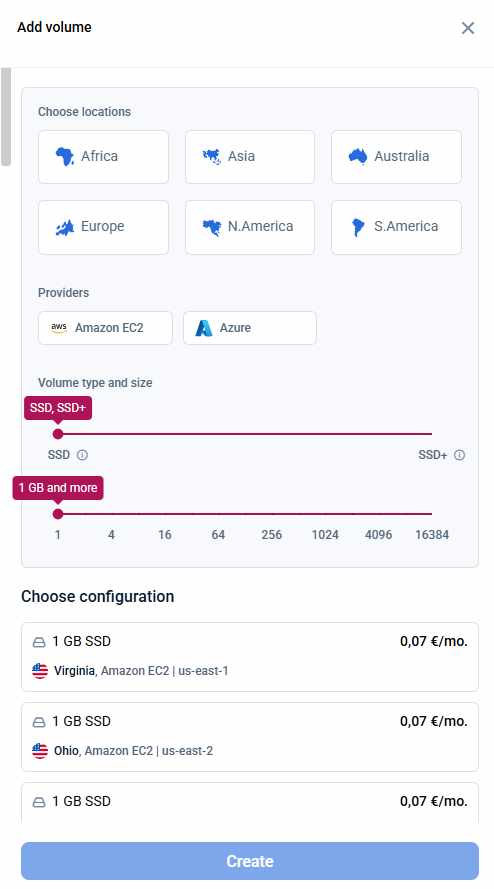Click the info icon next to SSD+
Image resolution: width=494 pixels, height=889 pixels.
coord(459,455)
